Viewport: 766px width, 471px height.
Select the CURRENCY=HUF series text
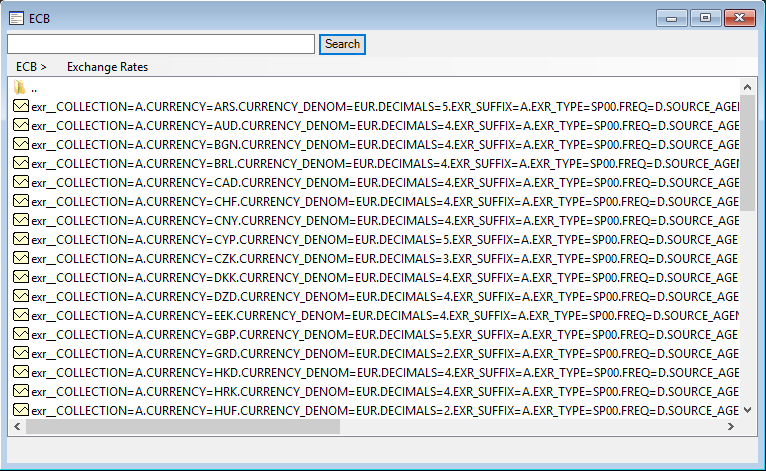(x=385, y=411)
